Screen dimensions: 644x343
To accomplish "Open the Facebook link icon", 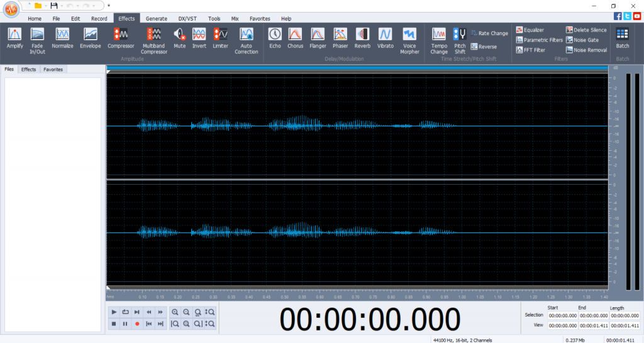I will (x=618, y=16).
